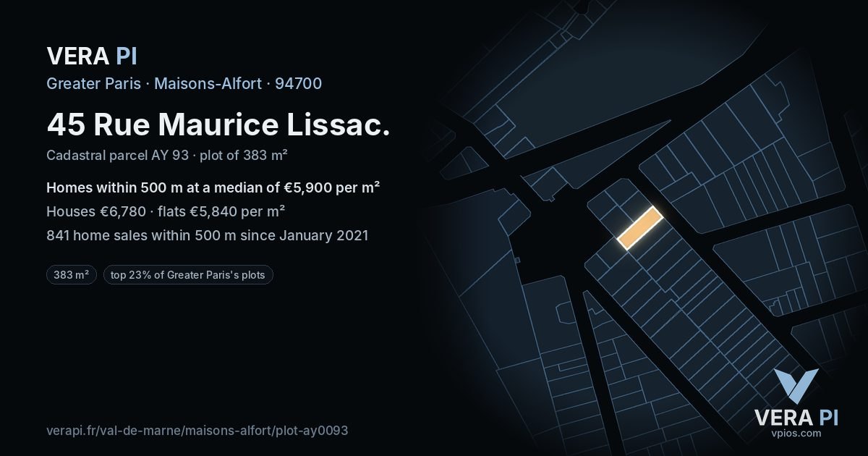Select the highlighted orange parcel on the map

pyautogui.click(x=640, y=228)
